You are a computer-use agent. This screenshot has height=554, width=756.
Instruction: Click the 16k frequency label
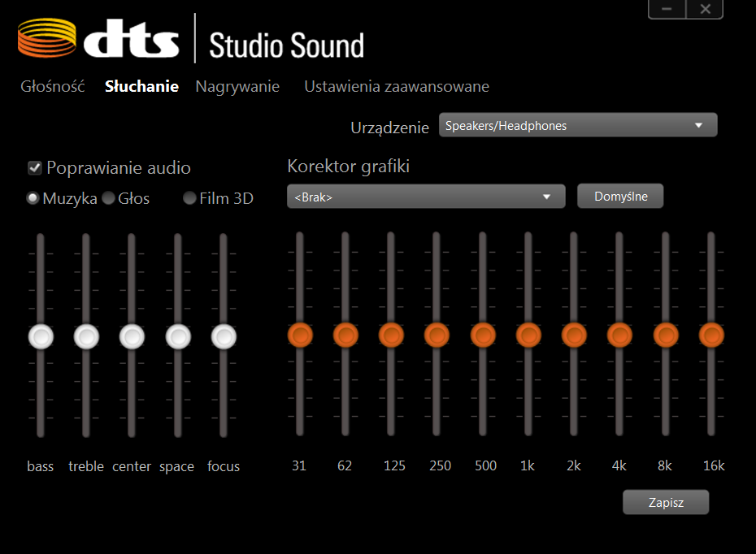point(714,465)
